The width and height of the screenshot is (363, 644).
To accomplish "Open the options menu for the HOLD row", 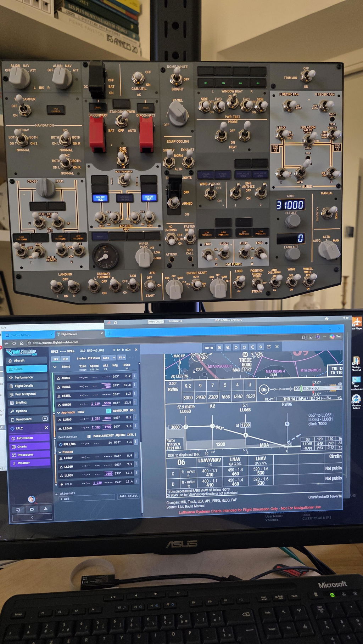I will [137, 481].
